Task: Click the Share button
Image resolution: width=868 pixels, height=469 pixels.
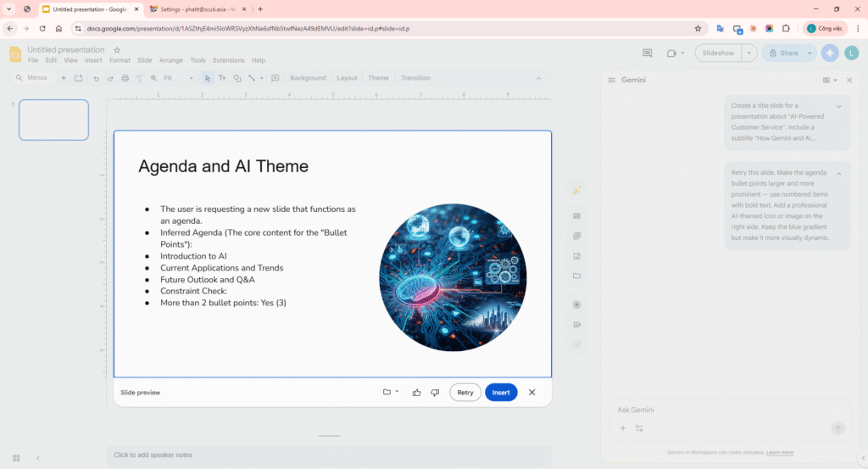Action: coord(783,53)
